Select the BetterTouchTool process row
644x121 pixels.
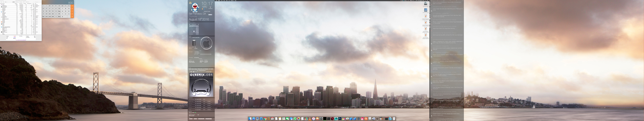(21, 32)
